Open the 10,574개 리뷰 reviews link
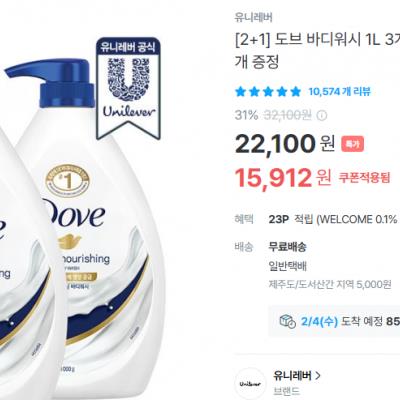 point(340,91)
